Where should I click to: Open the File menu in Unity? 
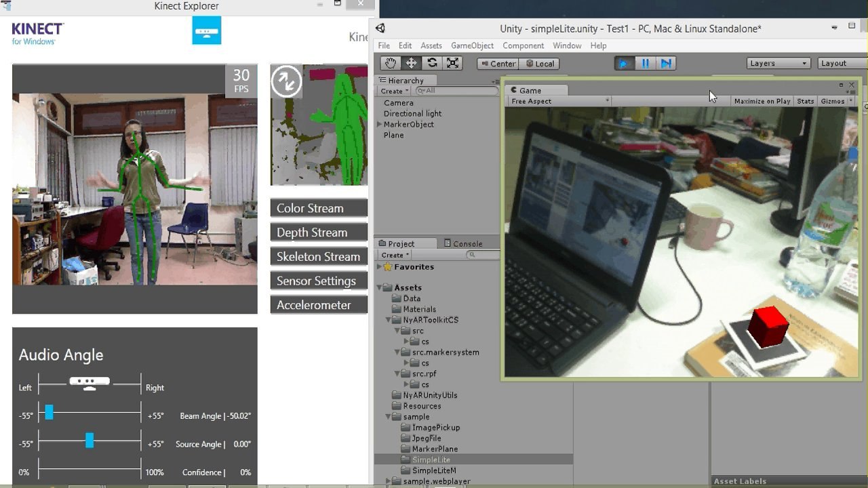(x=384, y=45)
